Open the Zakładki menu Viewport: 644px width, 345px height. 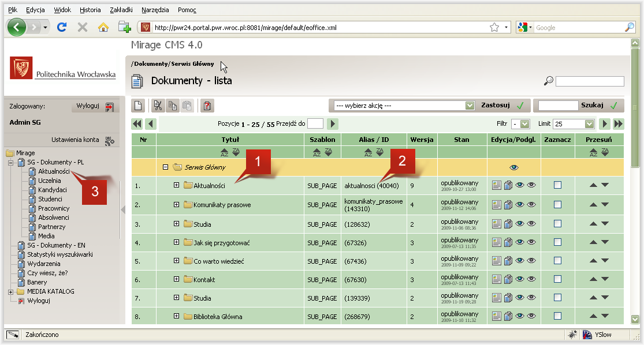(121, 10)
